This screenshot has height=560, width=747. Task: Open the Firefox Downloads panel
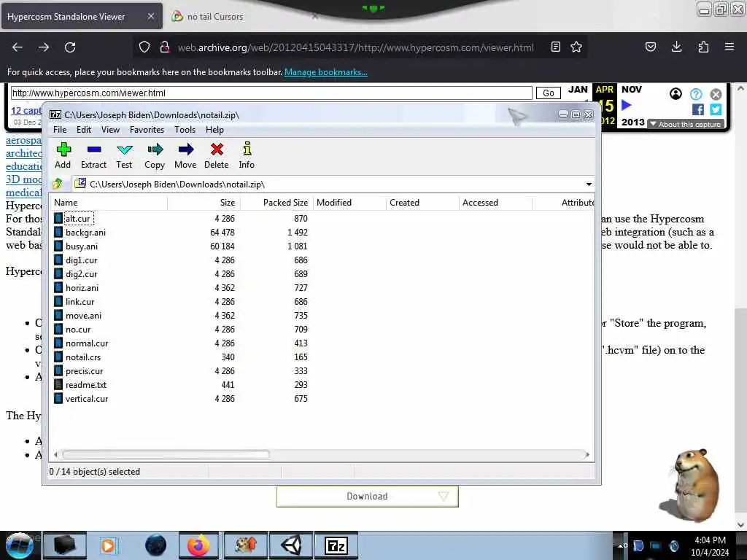(676, 47)
